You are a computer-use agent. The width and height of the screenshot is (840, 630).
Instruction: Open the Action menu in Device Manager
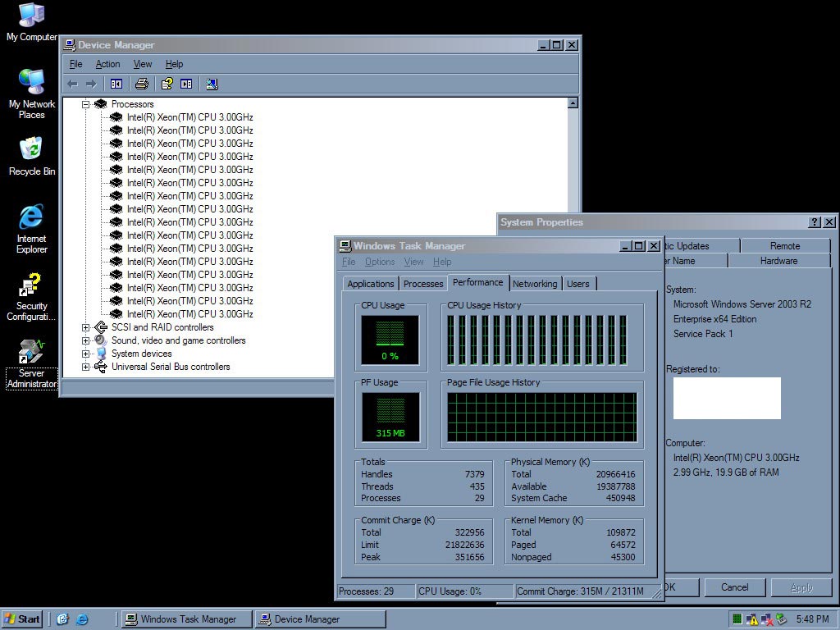point(107,64)
